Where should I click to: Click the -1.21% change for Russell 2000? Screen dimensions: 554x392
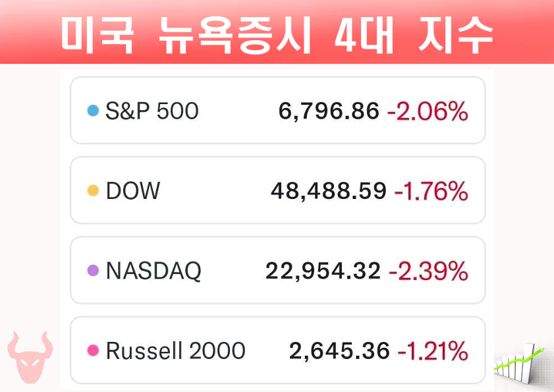[x=432, y=350]
